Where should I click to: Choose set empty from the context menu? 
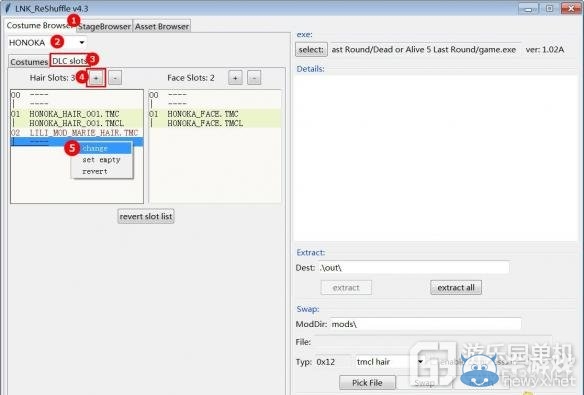(101, 160)
